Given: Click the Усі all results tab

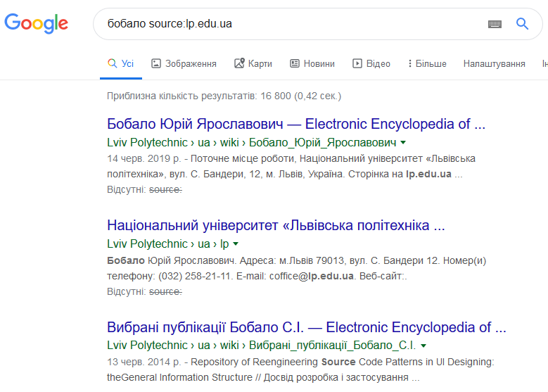Looking at the screenshot, I should coord(121,63).
